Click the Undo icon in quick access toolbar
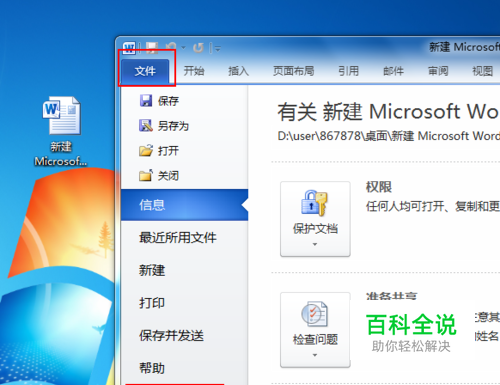500x385 pixels. [171, 48]
